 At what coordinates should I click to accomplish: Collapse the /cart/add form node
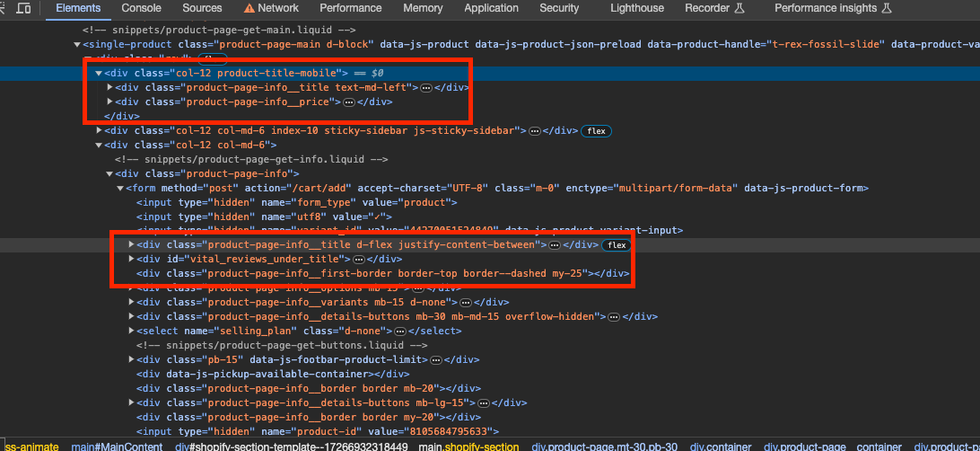[x=120, y=188]
